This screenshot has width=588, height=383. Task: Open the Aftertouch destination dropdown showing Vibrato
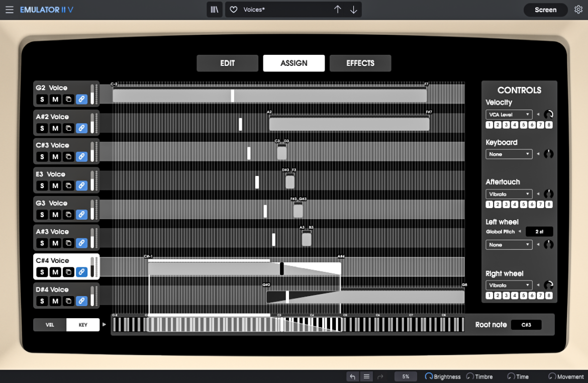[x=509, y=194]
